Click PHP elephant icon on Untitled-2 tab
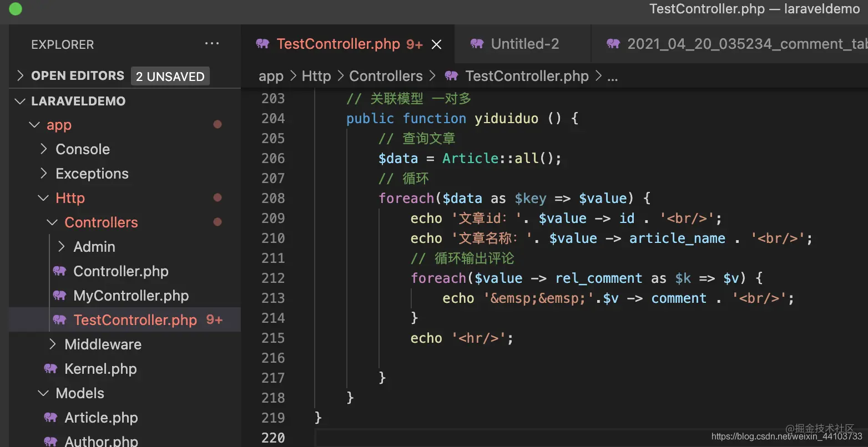 coord(477,44)
